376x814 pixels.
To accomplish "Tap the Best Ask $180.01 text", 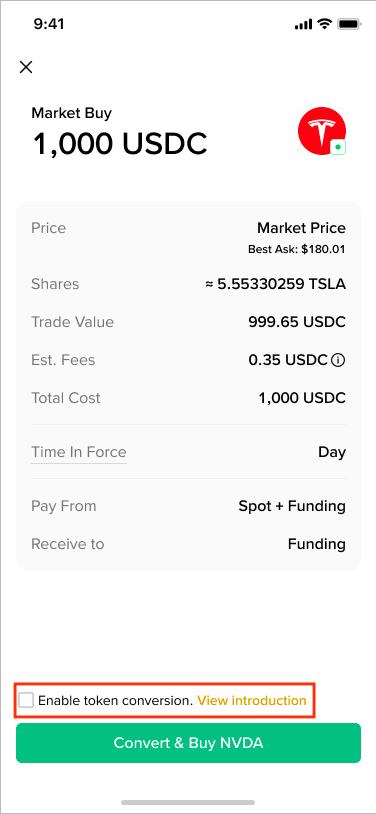I will (297, 249).
